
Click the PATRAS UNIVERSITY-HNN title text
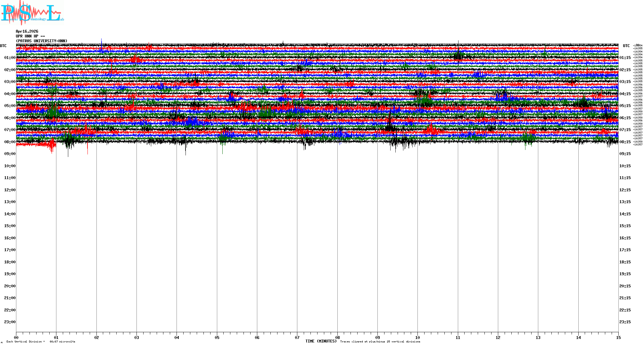coord(42,41)
